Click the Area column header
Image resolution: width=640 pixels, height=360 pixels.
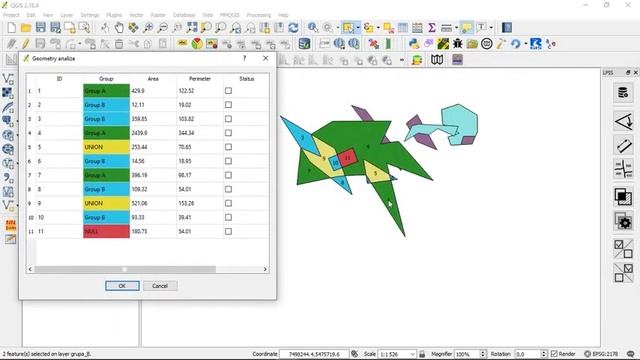[153, 79]
